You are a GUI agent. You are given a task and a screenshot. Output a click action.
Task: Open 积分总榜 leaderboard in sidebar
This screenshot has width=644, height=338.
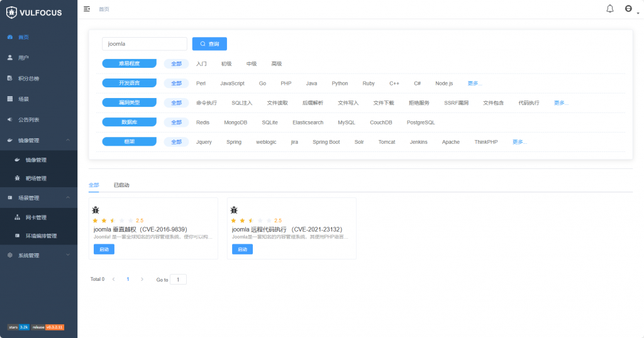pyautogui.click(x=28, y=79)
